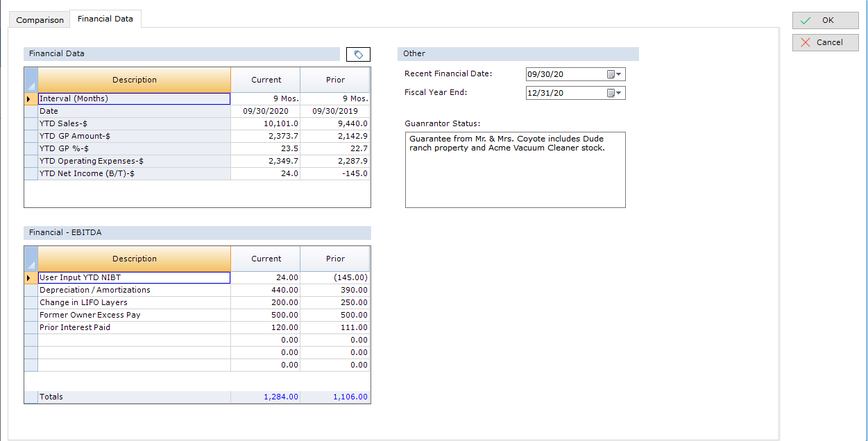This screenshot has height=441, width=868.
Task: Click the select-all corner of the Financial Data grid
Action: pyautogui.click(x=29, y=79)
